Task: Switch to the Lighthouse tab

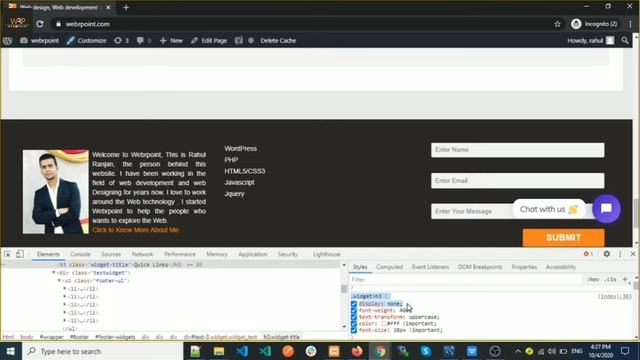Action: pyautogui.click(x=327, y=254)
